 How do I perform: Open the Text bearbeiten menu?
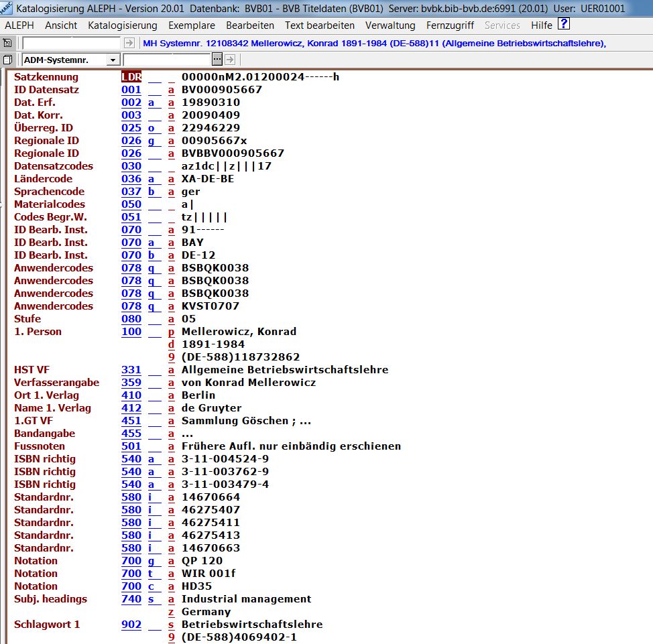(x=319, y=25)
